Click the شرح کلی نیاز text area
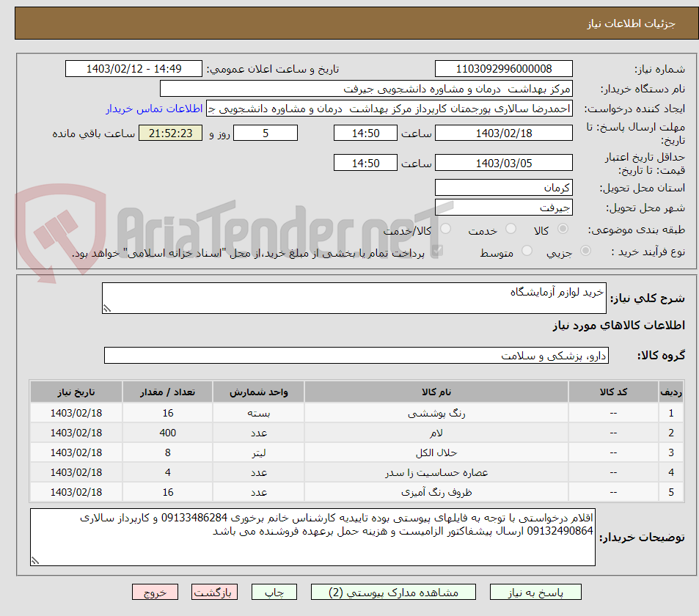Screen dimensions: 699x616 pyautogui.click(x=354, y=298)
